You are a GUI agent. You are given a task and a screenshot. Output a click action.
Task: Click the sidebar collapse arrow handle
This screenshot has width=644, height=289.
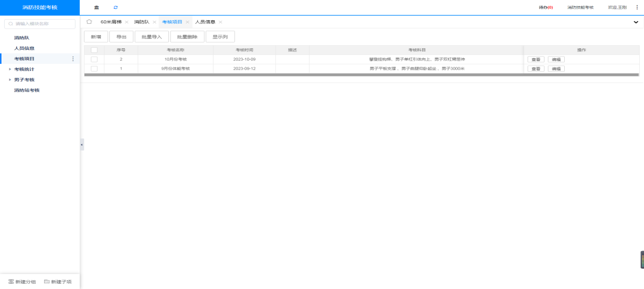click(82, 144)
